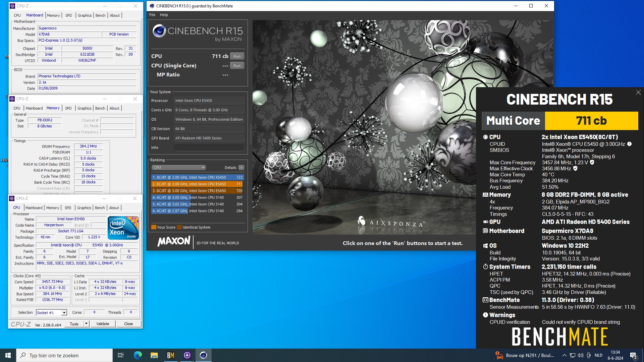
Task: Switch to BenchMate via taskbar icon
Action: click(170, 355)
